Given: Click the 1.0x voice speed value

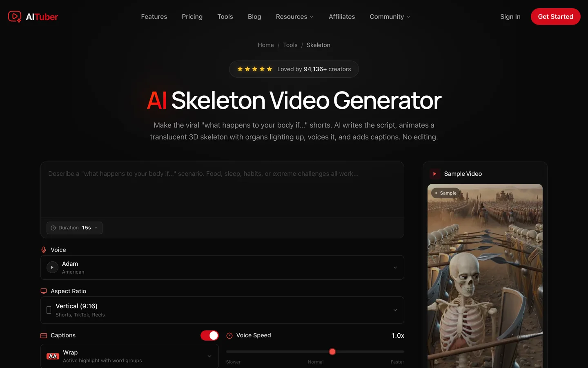Looking at the screenshot, I should [x=398, y=336].
